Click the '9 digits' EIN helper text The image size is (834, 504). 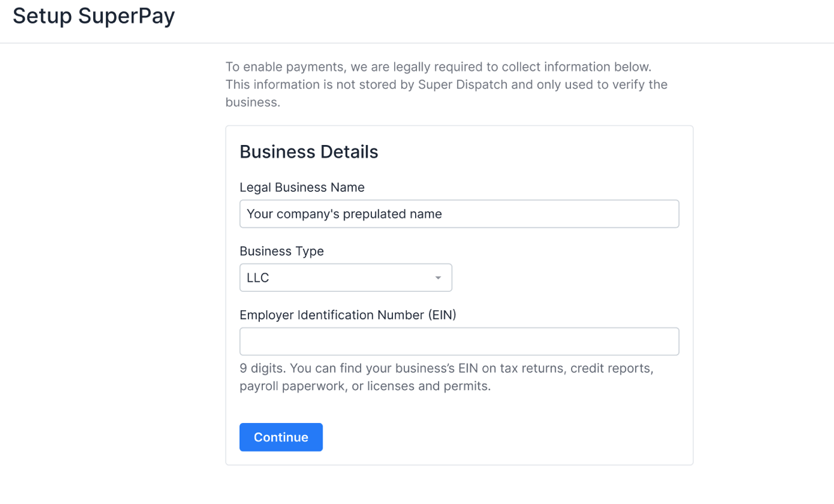pyautogui.click(x=447, y=377)
